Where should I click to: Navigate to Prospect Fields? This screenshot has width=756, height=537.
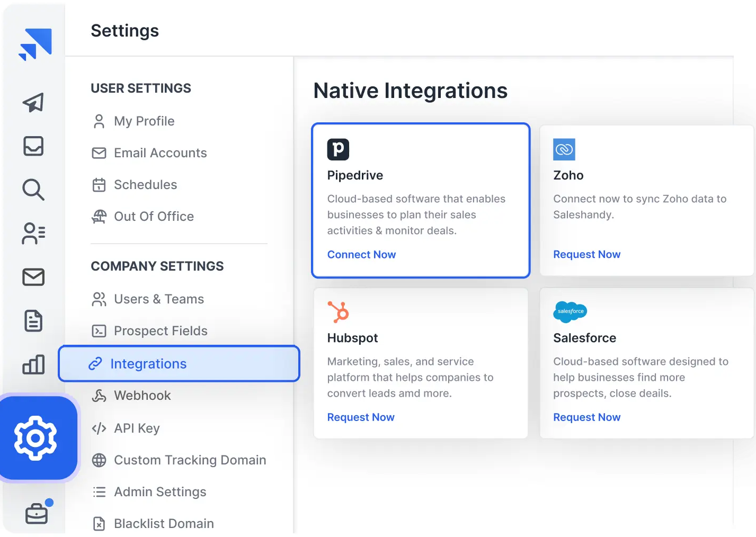161,331
